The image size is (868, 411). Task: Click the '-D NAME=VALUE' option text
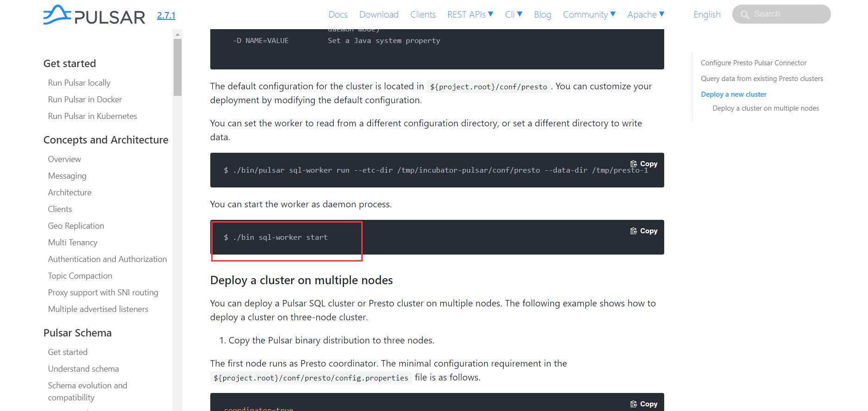[261, 41]
